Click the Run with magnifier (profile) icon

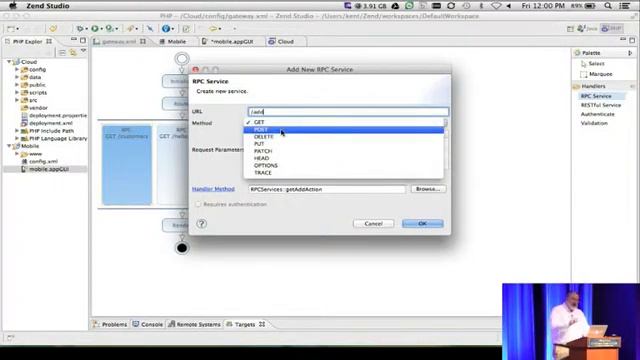109,29
